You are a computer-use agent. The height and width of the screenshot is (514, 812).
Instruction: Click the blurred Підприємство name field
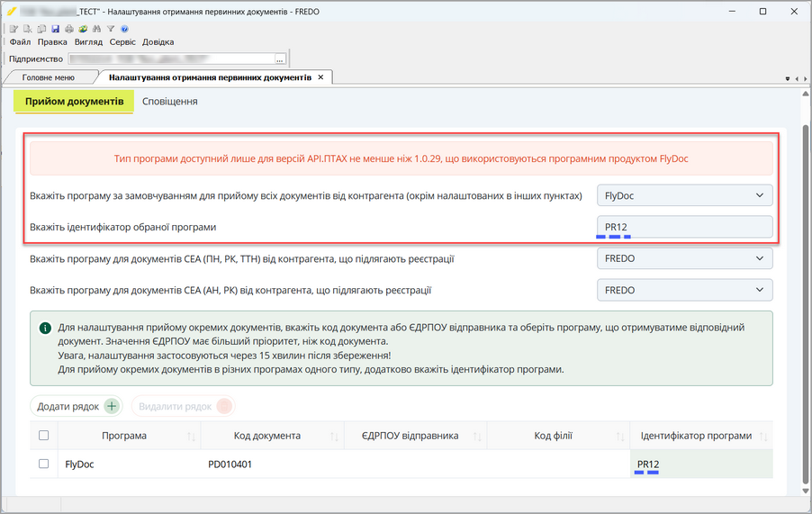171,59
